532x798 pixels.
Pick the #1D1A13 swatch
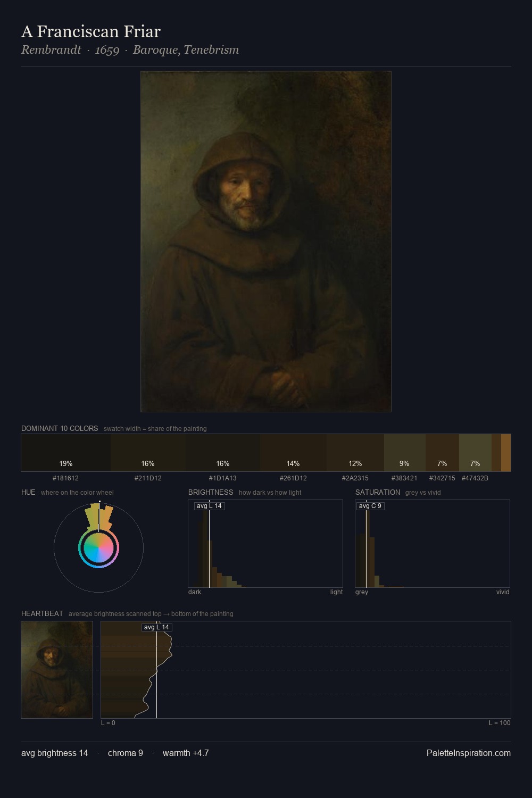pos(223,453)
